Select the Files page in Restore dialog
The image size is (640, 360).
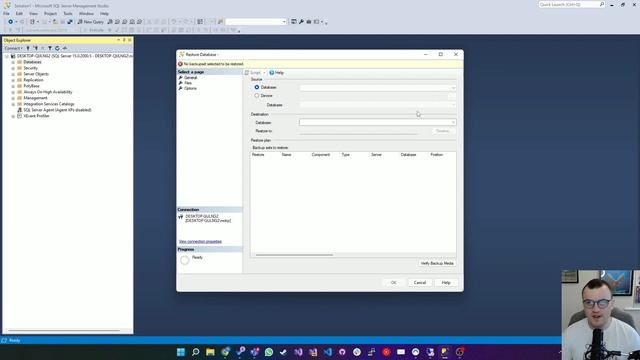coord(188,83)
